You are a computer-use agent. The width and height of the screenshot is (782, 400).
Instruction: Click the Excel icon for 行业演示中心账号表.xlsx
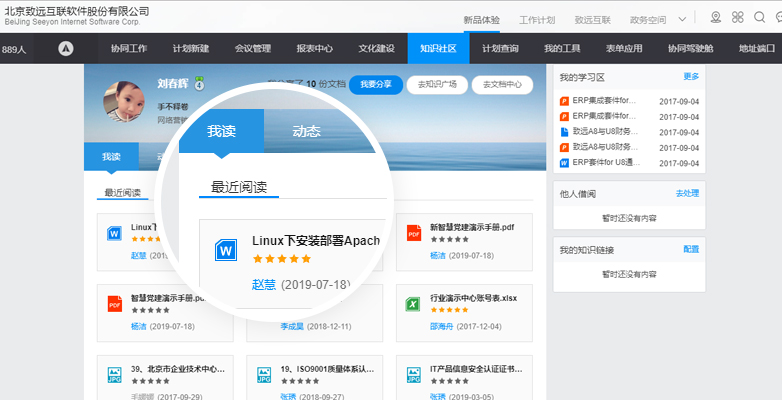click(414, 303)
